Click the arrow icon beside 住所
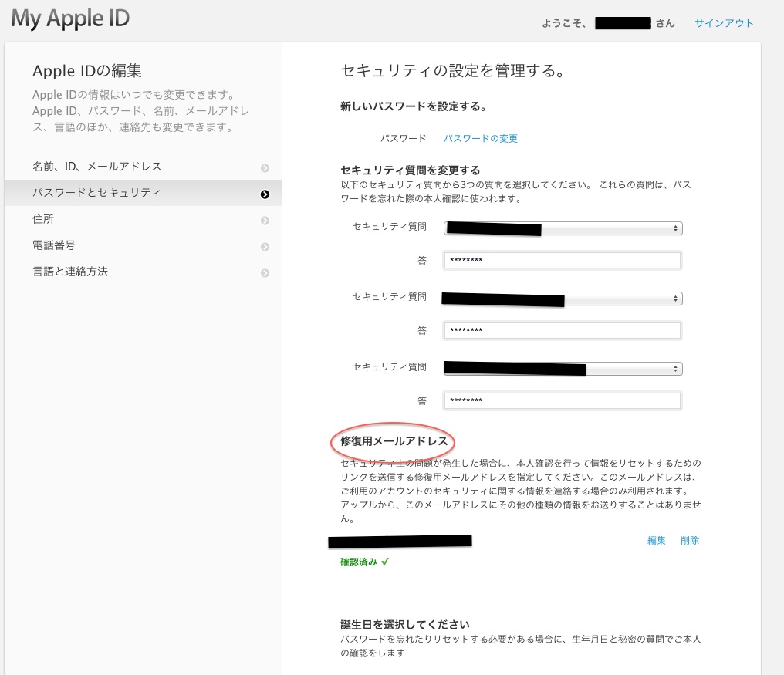Image resolution: width=784 pixels, height=675 pixels. (x=265, y=221)
